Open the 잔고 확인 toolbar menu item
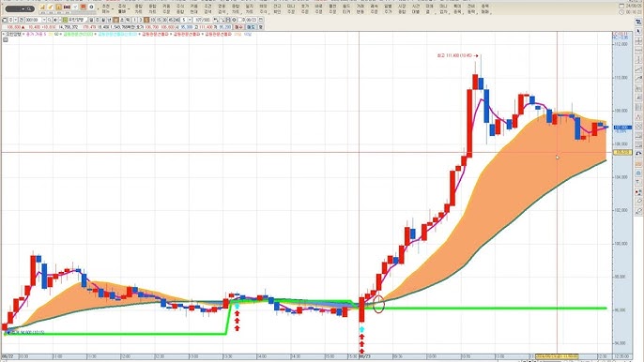The height and width of the screenshot is (362, 644). click(277, 9)
